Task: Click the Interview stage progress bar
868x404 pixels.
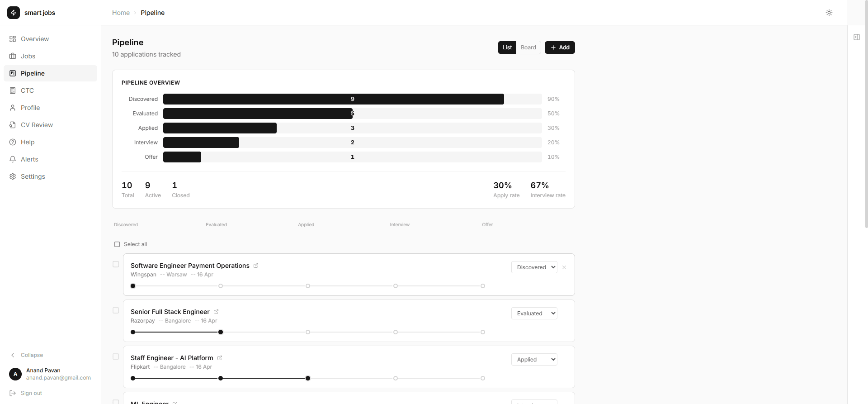Action: coord(201,143)
